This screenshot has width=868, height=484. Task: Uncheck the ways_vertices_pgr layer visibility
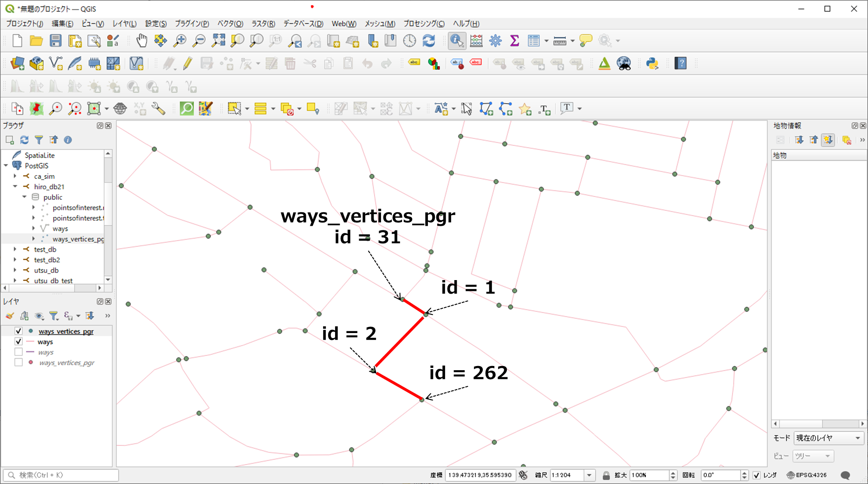pyautogui.click(x=19, y=331)
